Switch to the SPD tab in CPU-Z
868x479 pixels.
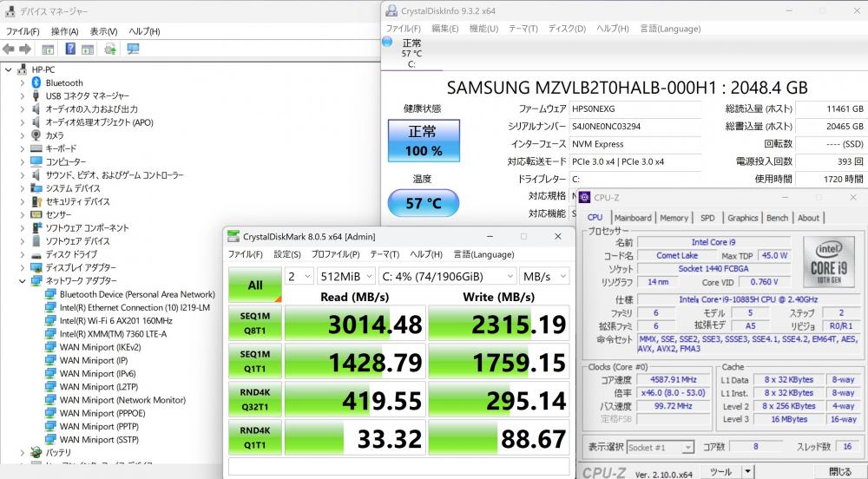pyautogui.click(x=707, y=218)
